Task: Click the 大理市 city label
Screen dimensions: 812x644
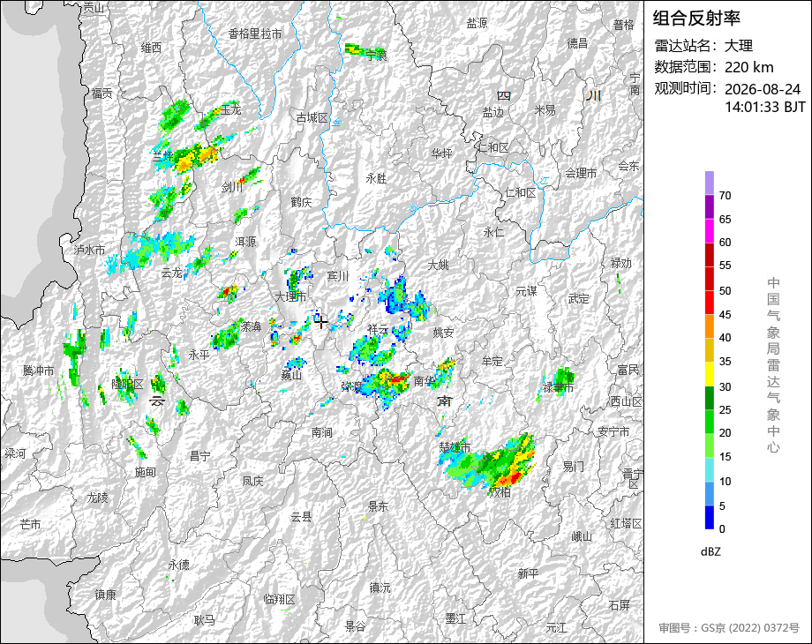Action: click(290, 296)
